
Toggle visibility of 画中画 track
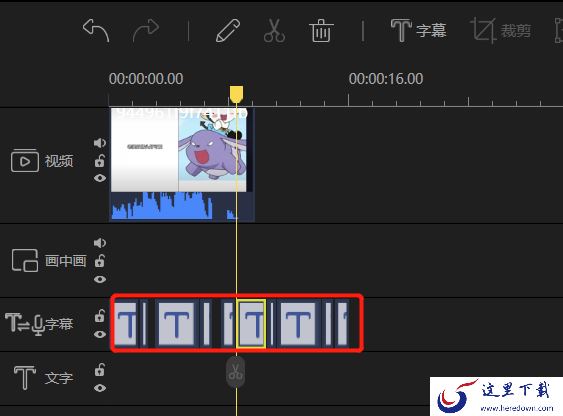(x=100, y=279)
